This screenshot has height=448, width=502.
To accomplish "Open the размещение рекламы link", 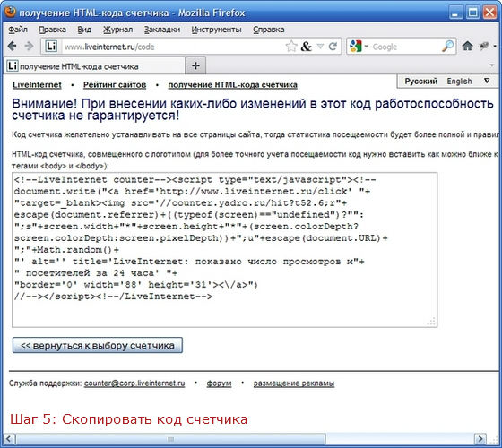I will 294,383.
